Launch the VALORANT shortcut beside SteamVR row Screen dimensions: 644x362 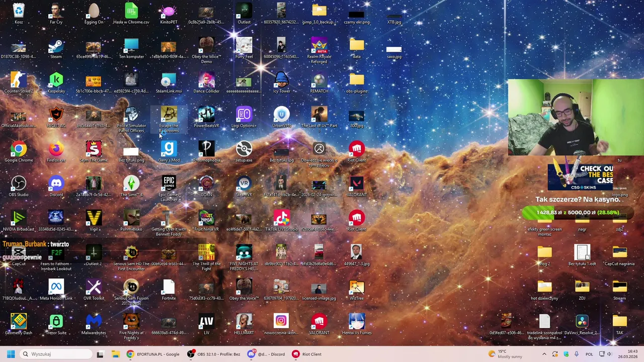[x=357, y=187]
